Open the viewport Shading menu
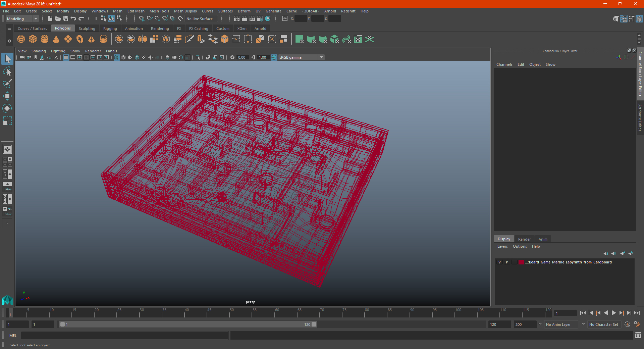Viewport: 644px width, 349px height. (39, 51)
